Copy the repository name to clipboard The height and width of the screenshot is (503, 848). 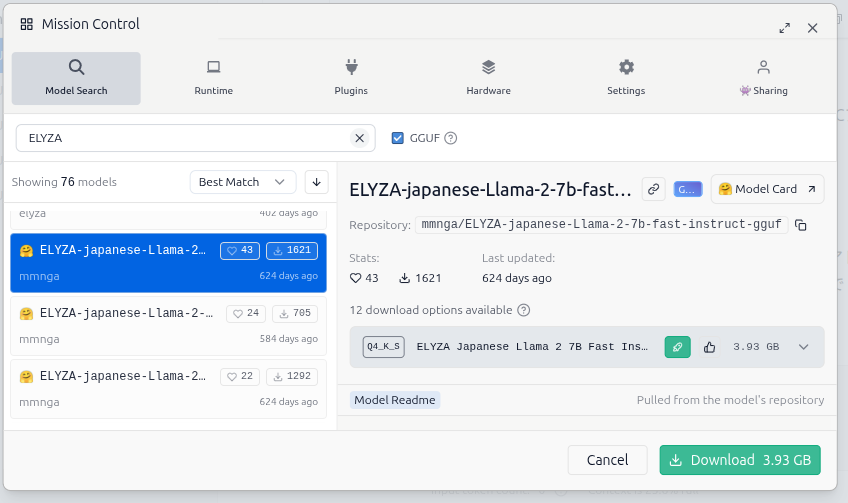[x=800, y=225]
